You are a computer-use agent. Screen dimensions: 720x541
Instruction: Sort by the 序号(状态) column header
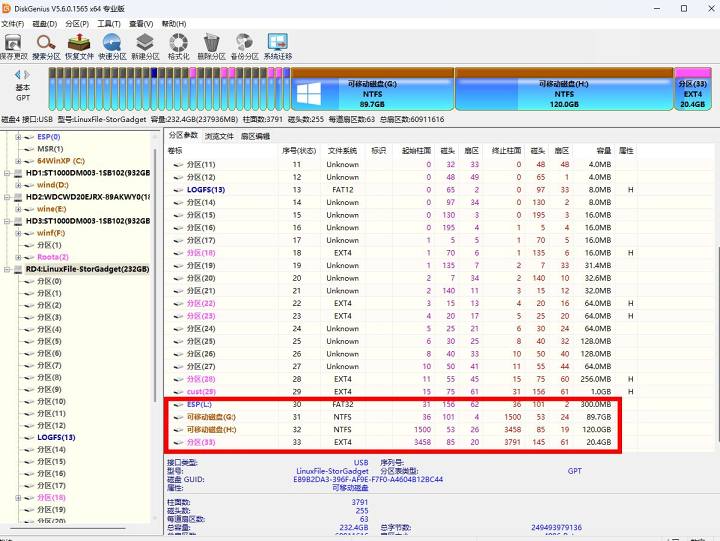pyautogui.click(x=299, y=151)
